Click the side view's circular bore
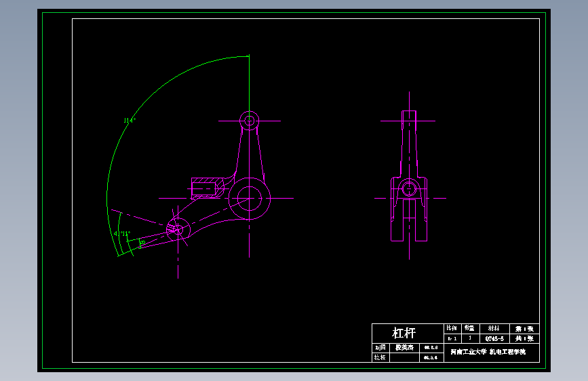588x381 pixels. 409,188
